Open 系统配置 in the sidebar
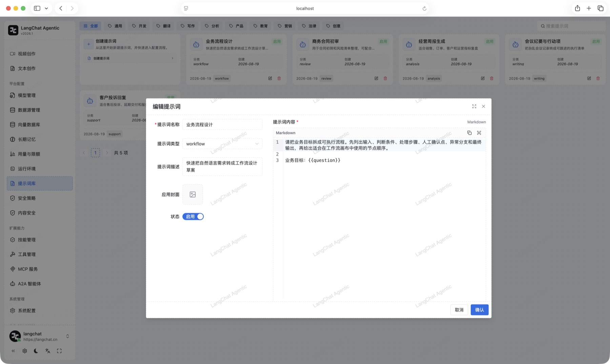 (40, 311)
